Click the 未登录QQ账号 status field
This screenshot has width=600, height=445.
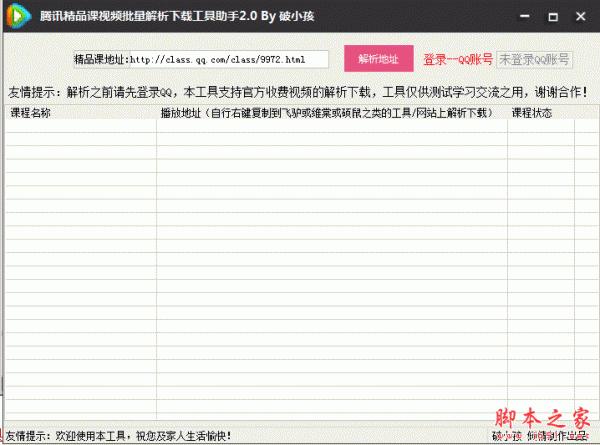point(534,60)
